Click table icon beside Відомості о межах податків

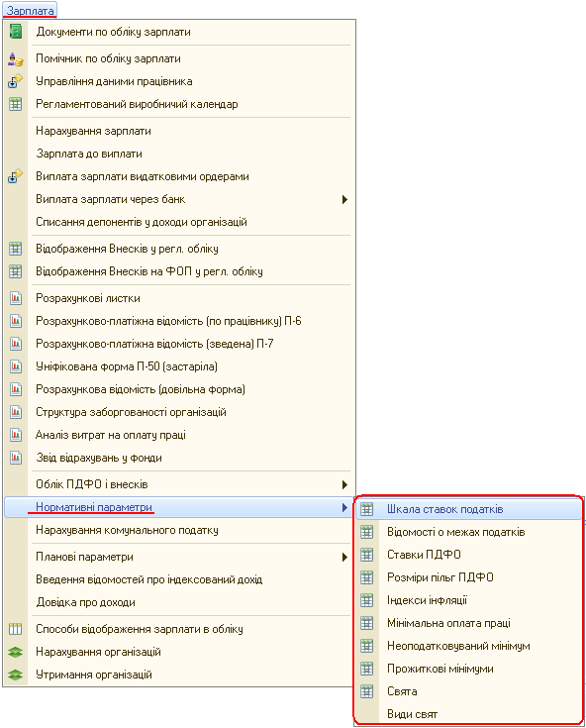pyautogui.click(x=367, y=532)
